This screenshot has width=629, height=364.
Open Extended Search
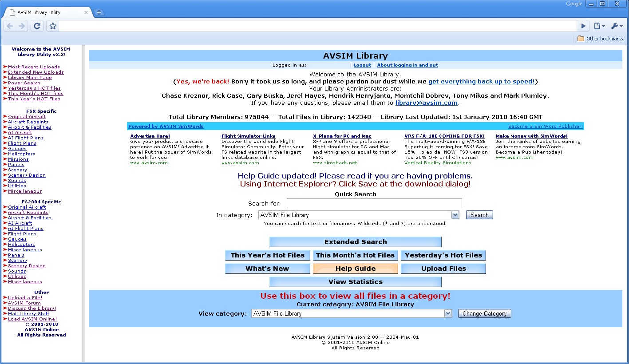pos(356,242)
